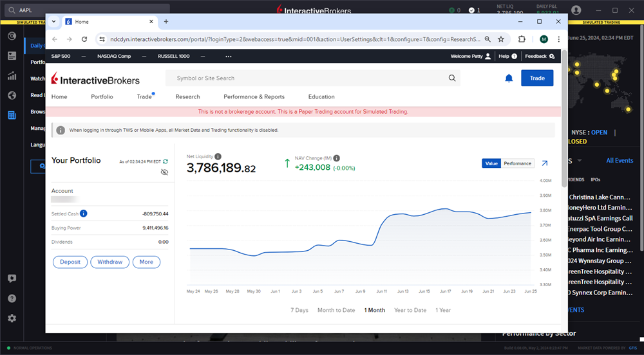
Task: Open user icon next to Welcome Patty
Action: 488,56
